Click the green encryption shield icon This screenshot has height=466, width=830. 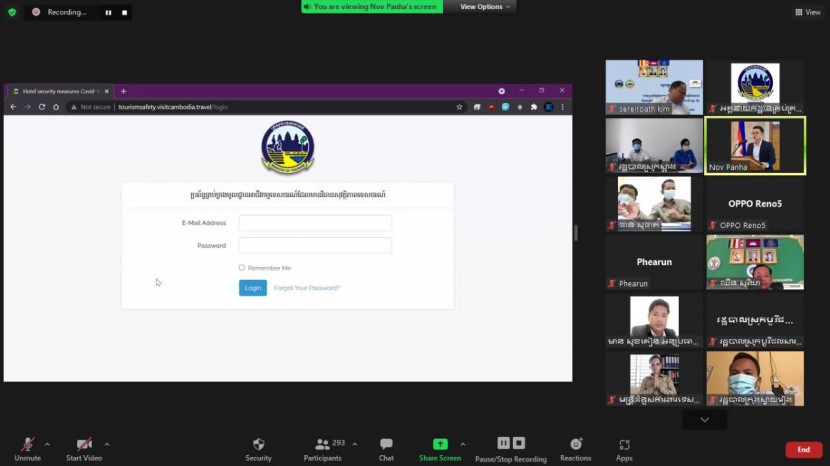coord(12,12)
